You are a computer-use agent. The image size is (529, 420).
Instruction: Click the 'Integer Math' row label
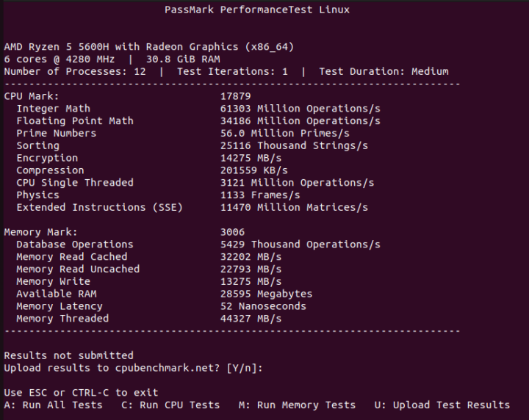(x=54, y=109)
